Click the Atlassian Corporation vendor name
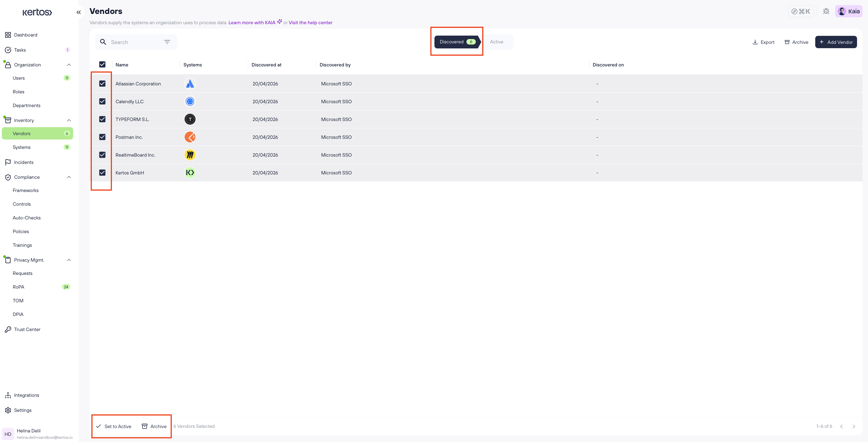This screenshot has height=442, width=868. click(138, 84)
